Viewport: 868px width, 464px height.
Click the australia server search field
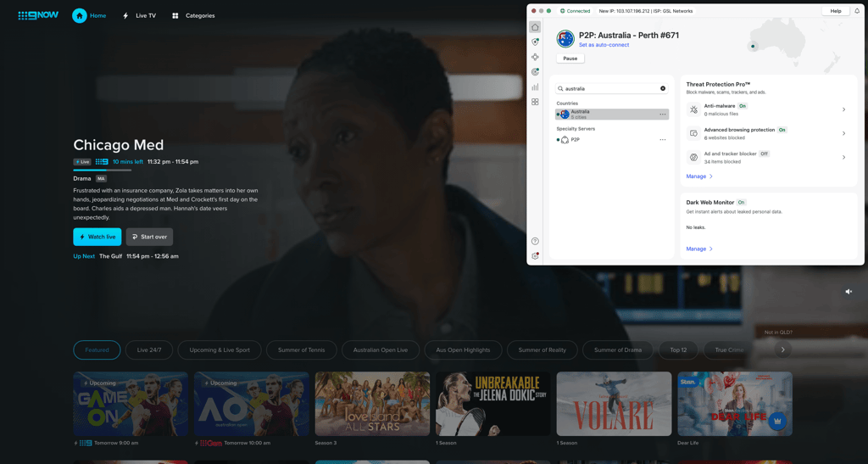(612, 88)
